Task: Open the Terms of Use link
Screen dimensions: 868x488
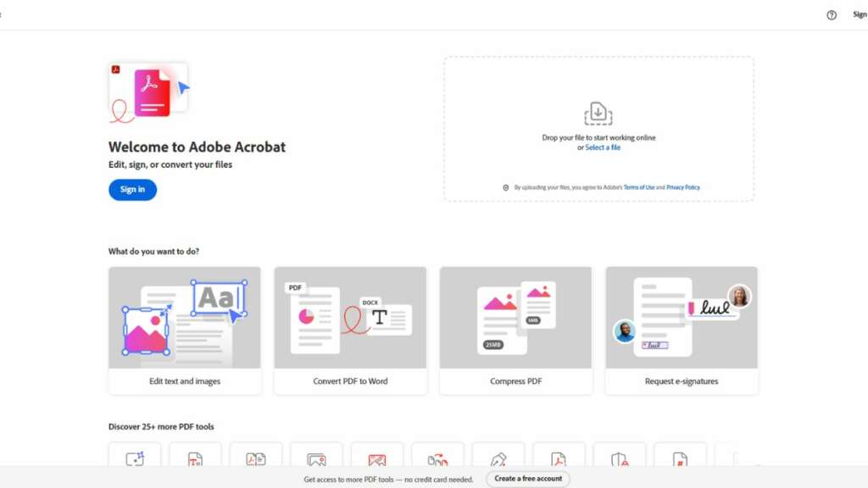Action: [639, 187]
